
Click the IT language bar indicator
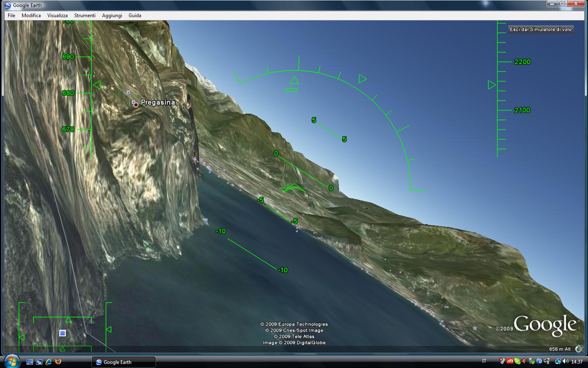click(484, 361)
